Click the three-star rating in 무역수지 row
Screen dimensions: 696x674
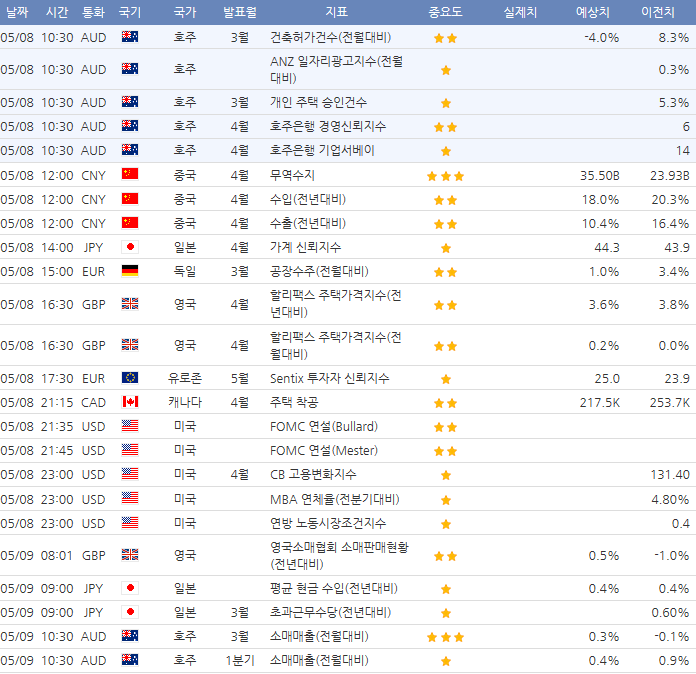445,176
